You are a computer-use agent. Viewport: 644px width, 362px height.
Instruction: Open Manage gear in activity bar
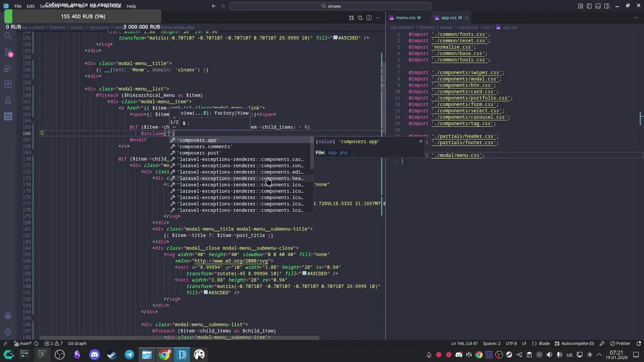click(8, 332)
